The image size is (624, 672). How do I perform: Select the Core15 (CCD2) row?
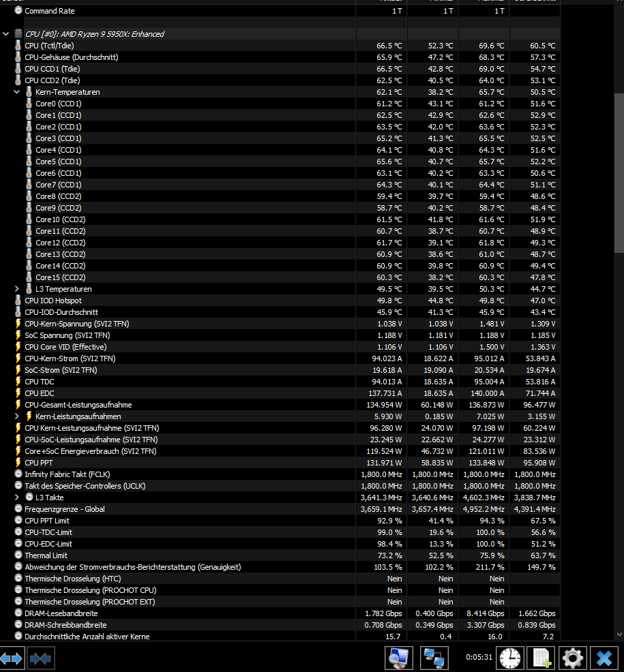point(280,277)
